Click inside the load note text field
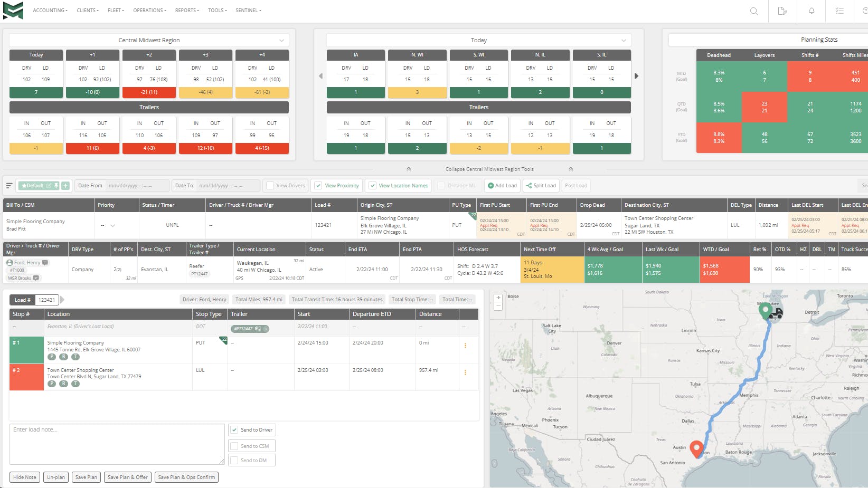The width and height of the screenshot is (868, 488). click(x=116, y=444)
